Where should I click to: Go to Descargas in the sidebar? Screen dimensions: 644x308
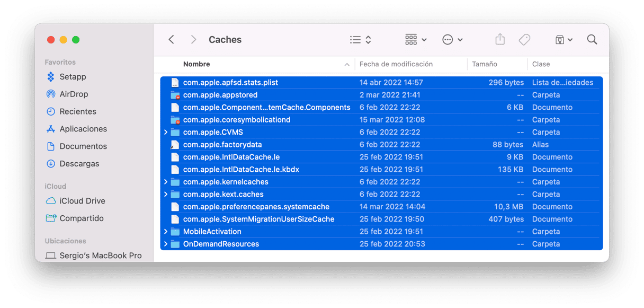(79, 164)
